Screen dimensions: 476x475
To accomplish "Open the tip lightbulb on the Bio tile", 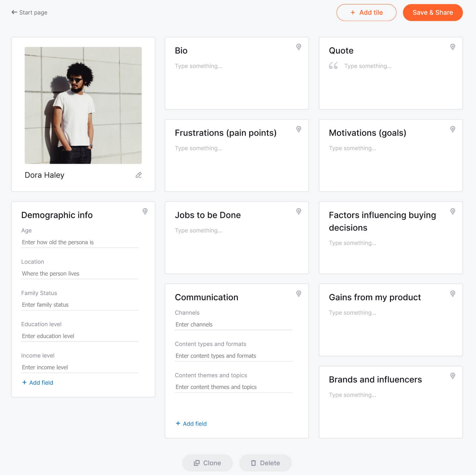I will (299, 47).
